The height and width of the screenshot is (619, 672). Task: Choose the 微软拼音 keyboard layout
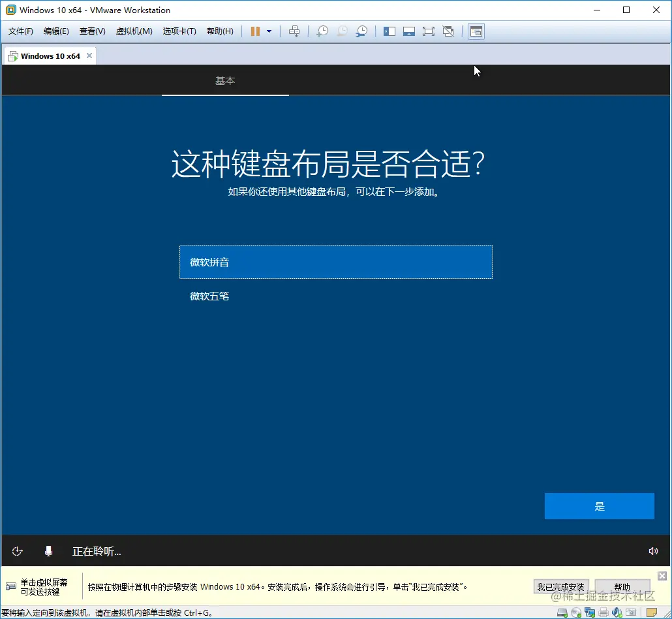coord(335,262)
